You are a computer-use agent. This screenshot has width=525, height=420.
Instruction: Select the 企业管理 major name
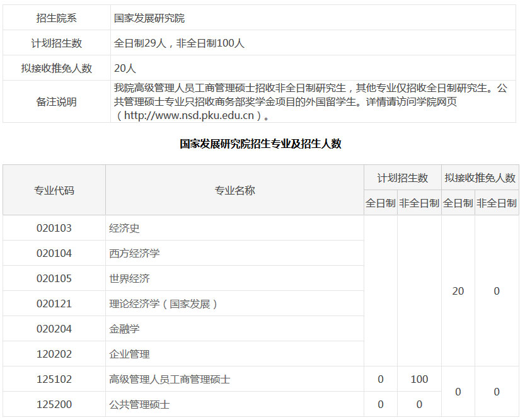[x=129, y=354]
